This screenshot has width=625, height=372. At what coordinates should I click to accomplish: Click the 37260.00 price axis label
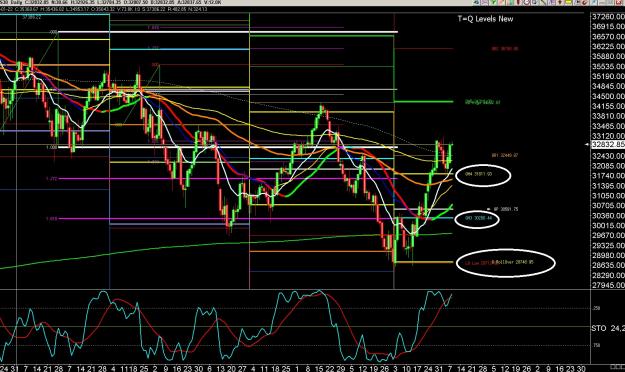coord(608,16)
